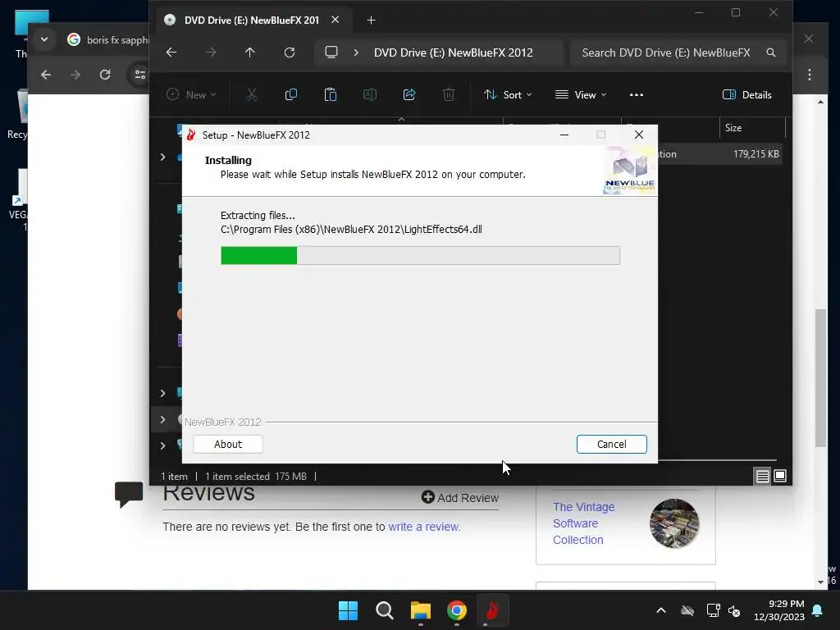Image resolution: width=840 pixels, height=630 pixels.
Task: Add a new File Explorer tab
Action: 372,21
